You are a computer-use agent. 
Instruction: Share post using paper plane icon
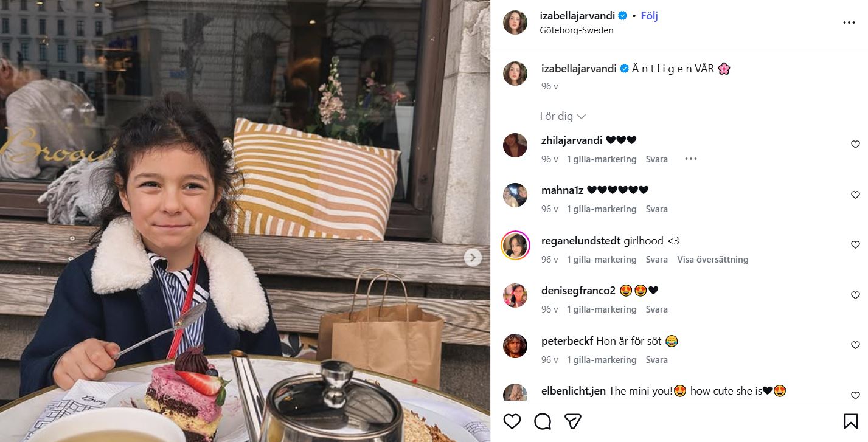[572, 421]
